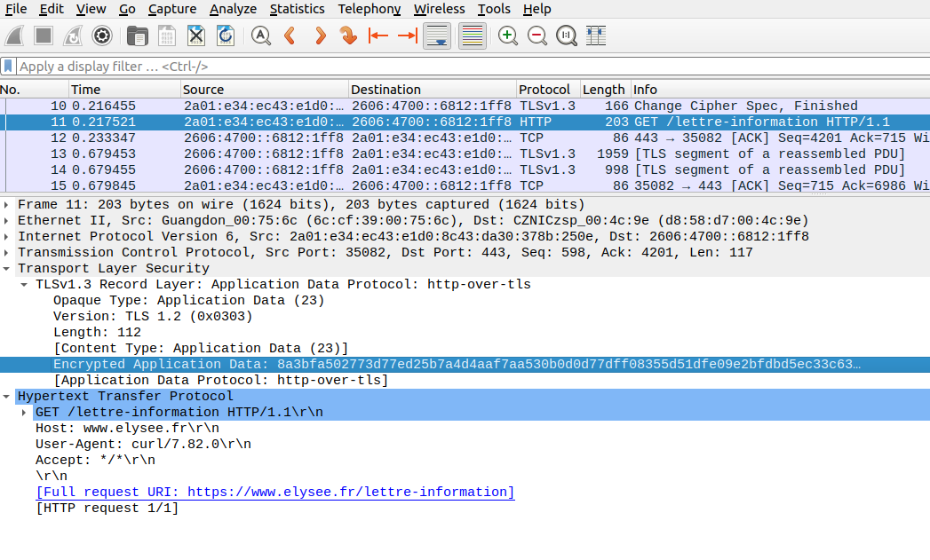Click the find packet magnifier icon
The width and height of the screenshot is (930, 560).
[260, 35]
